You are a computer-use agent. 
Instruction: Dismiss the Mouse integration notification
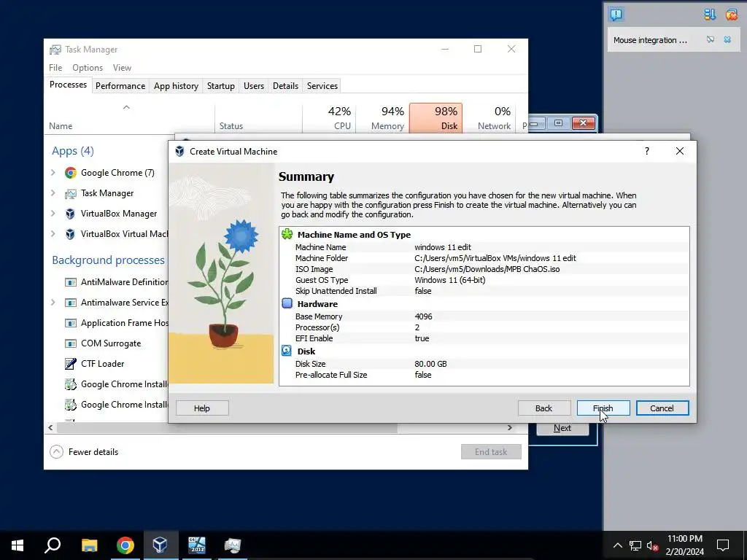pos(727,40)
